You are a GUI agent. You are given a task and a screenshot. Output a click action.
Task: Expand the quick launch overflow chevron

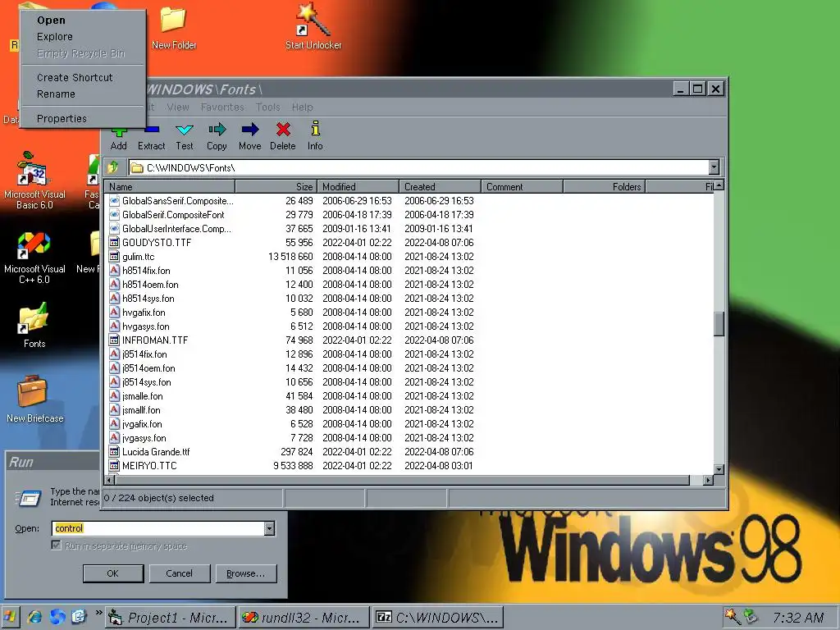tap(98, 612)
